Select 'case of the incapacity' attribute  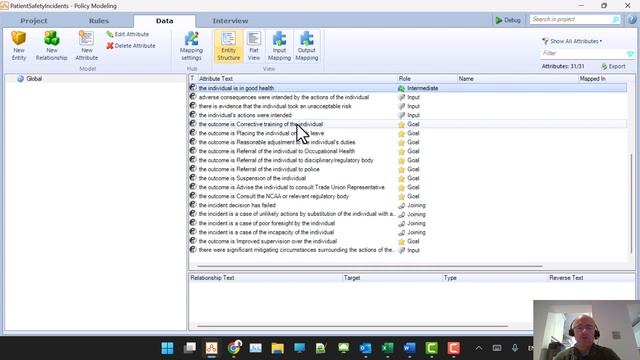(x=266, y=232)
